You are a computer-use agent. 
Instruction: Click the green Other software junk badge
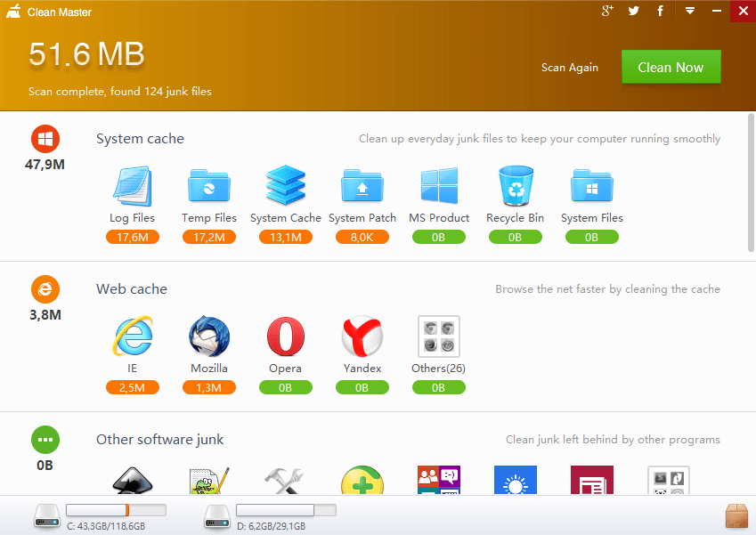click(x=45, y=440)
